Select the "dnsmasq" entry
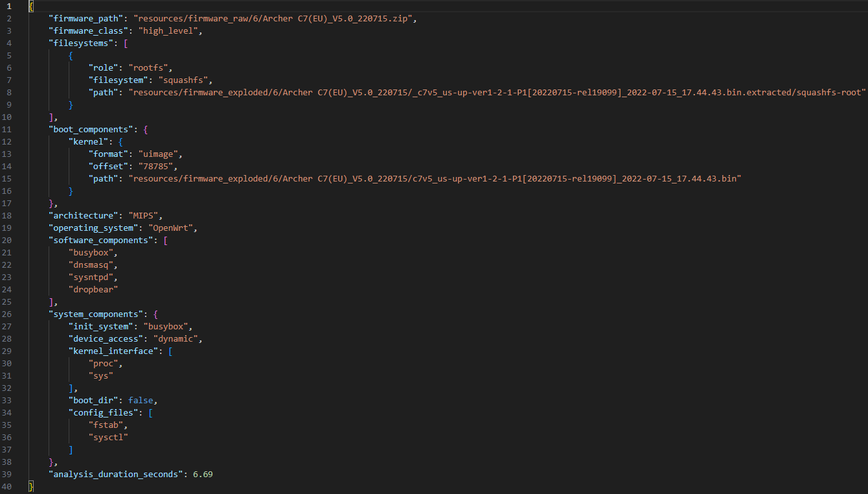868x494 pixels. click(x=91, y=265)
